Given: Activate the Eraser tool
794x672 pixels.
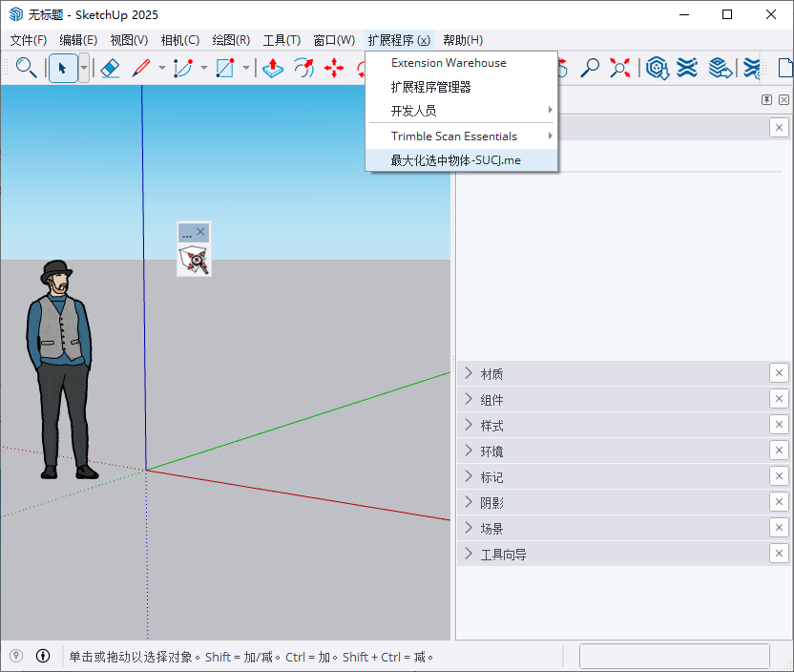Looking at the screenshot, I should [x=110, y=68].
